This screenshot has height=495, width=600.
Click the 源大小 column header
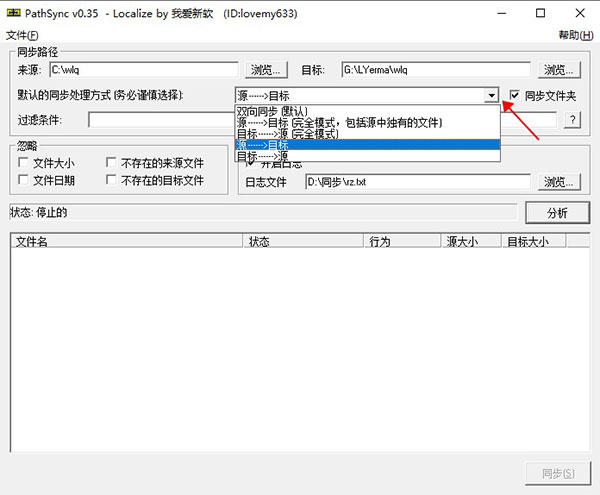(x=471, y=241)
